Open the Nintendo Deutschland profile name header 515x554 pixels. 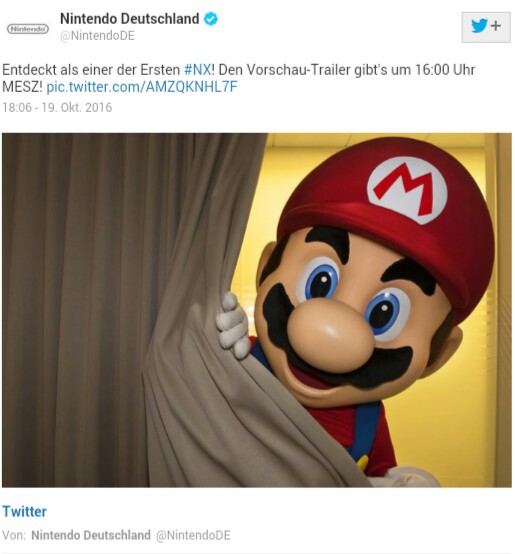click(130, 19)
